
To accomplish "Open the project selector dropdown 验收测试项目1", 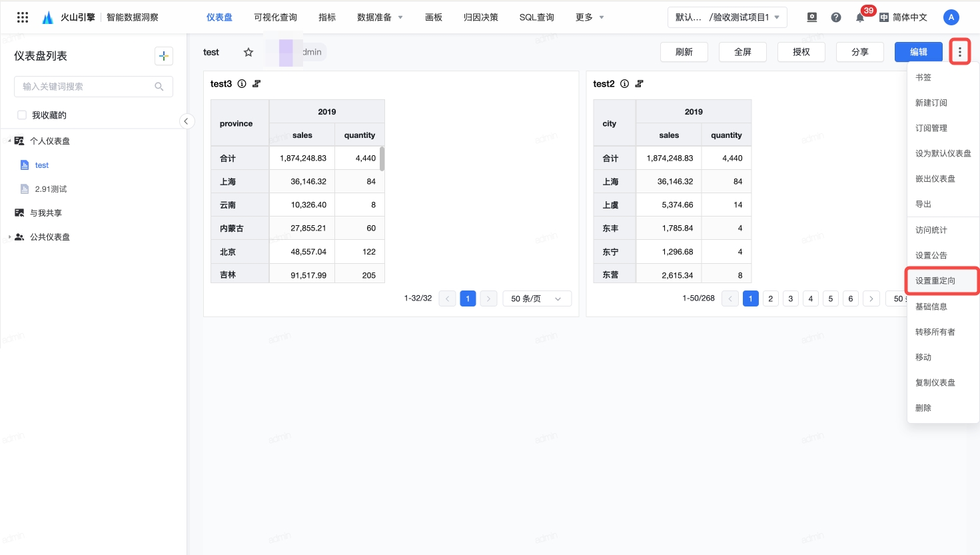I will (727, 17).
